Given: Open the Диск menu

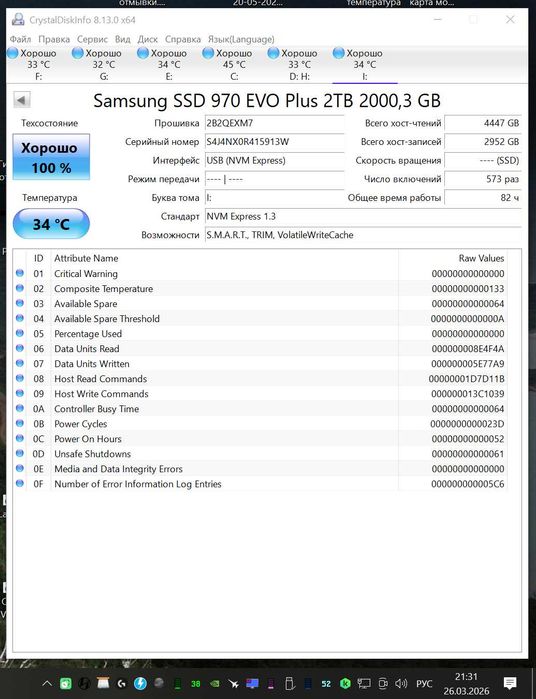Looking at the screenshot, I should [x=148, y=39].
